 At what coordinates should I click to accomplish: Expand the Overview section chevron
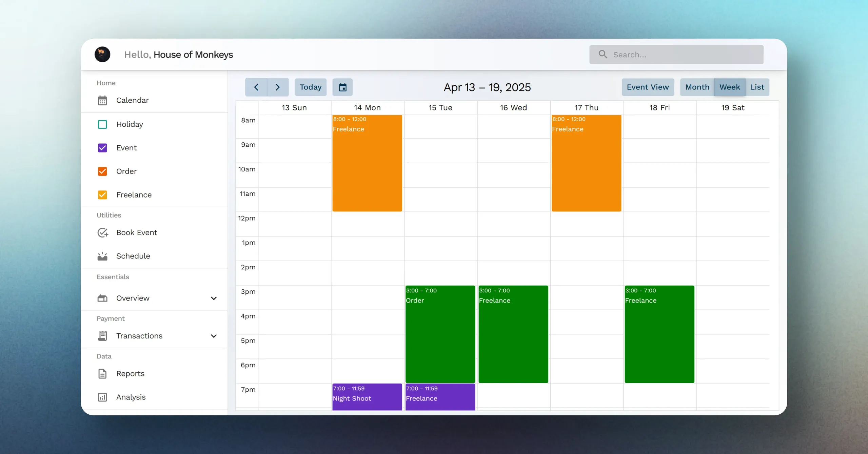(214, 298)
